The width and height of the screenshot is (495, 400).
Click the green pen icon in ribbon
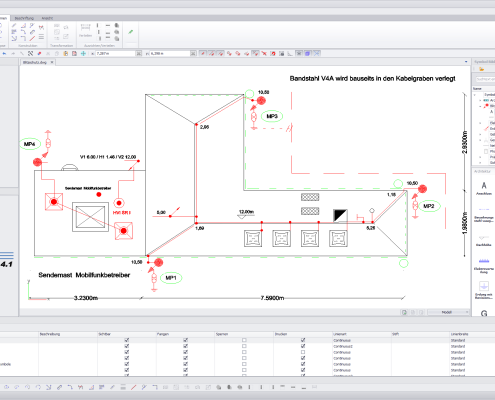coord(131,32)
